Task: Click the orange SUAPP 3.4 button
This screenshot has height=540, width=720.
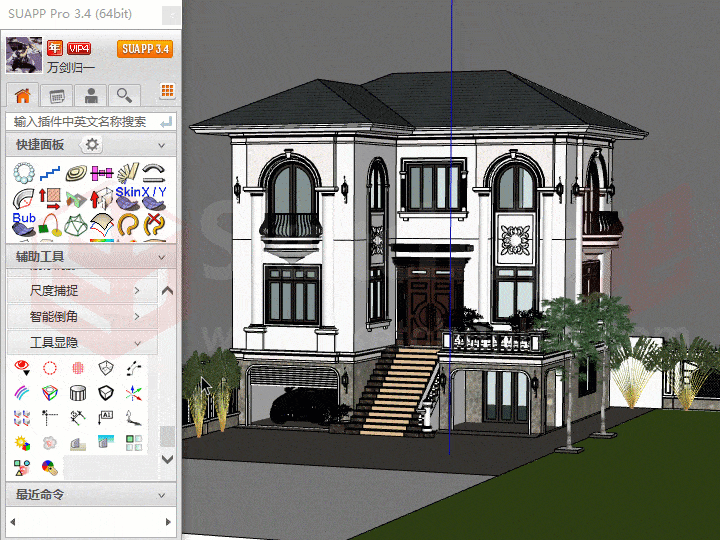Action: coord(145,49)
